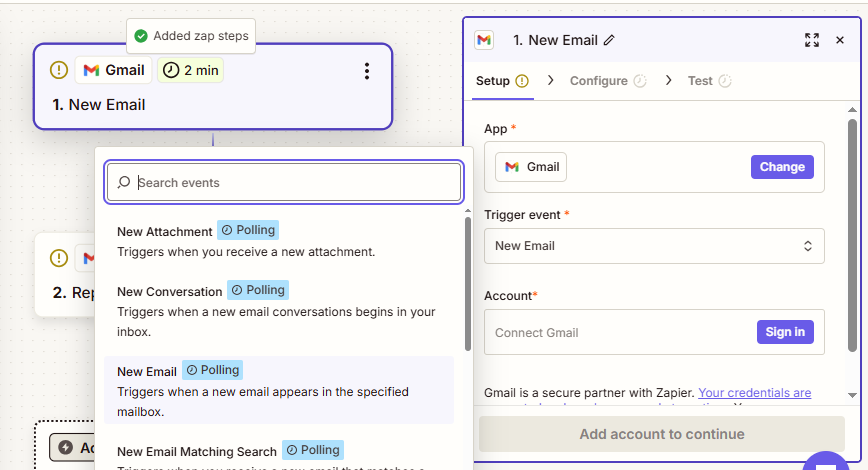This screenshot has width=868, height=470.
Task: Click the side panel scrollbar thumb
Action: click(852, 235)
